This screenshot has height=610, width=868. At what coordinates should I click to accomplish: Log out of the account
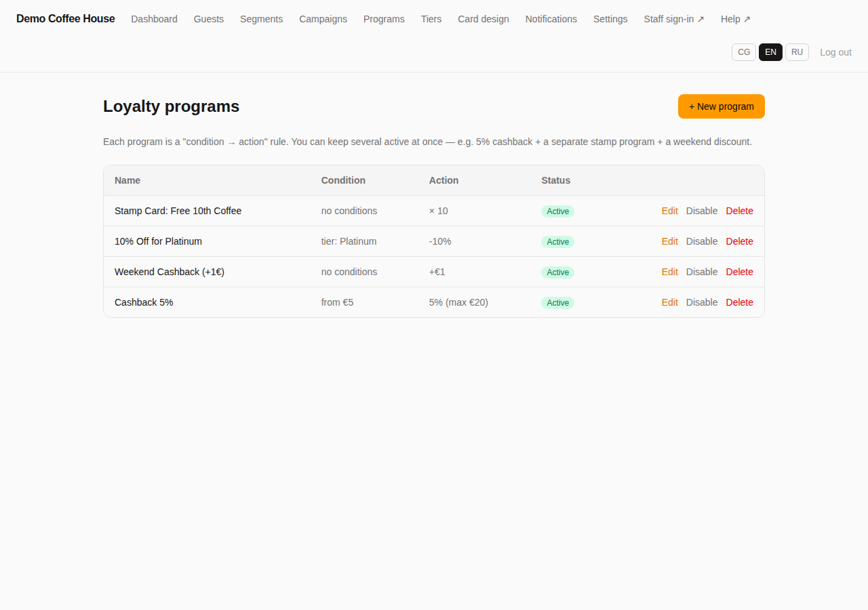[x=835, y=52]
